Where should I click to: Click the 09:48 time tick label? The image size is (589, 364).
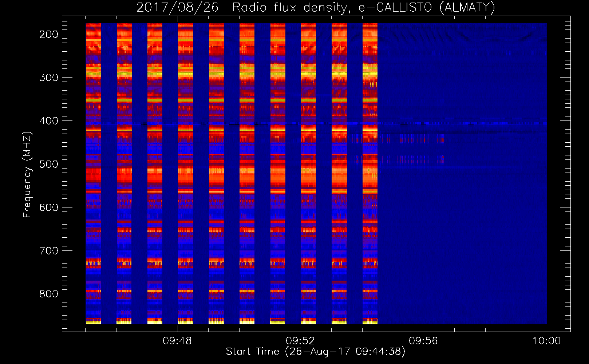[177, 341]
